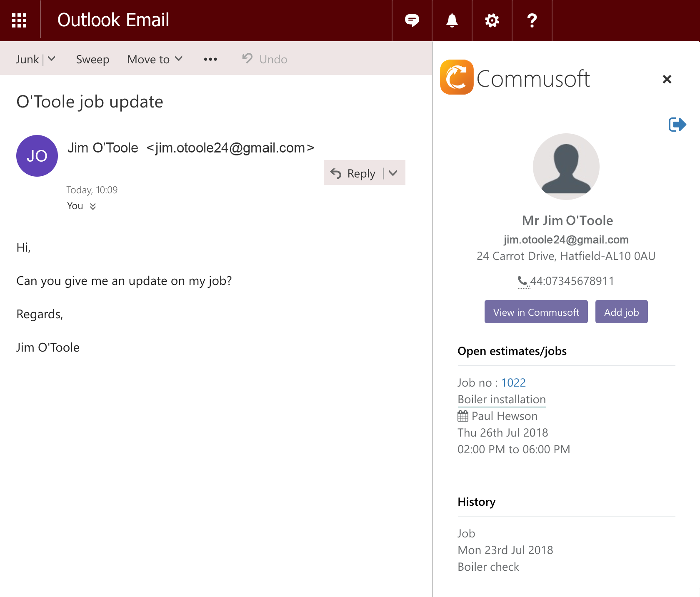Click engineer name Paul Hewson
700x597 pixels.
click(505, 416)
